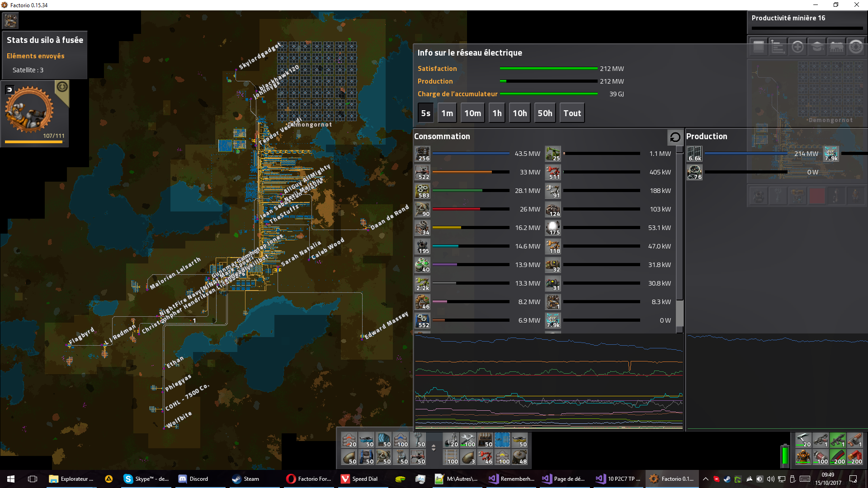This screenshot has width=868, height=488.
Task: Click the 7.9k accumulator icon in Production
Action: pyautogui.click(x=831, y=154)
